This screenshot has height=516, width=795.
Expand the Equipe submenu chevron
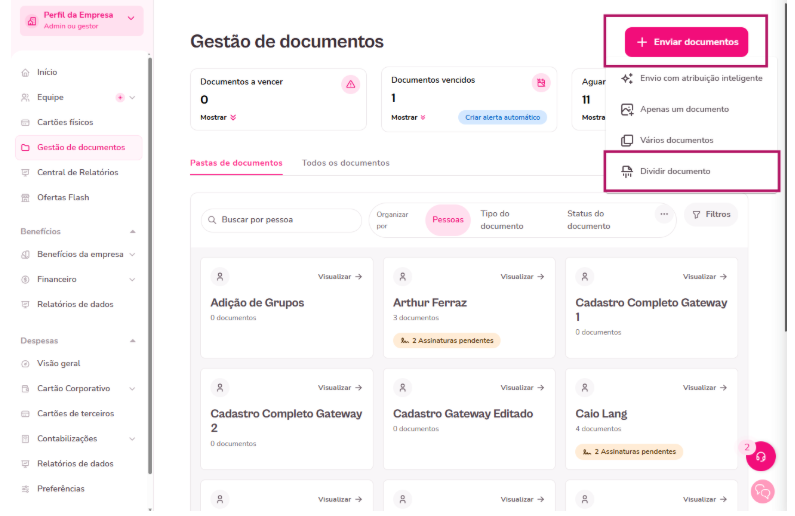pos(132,97)
